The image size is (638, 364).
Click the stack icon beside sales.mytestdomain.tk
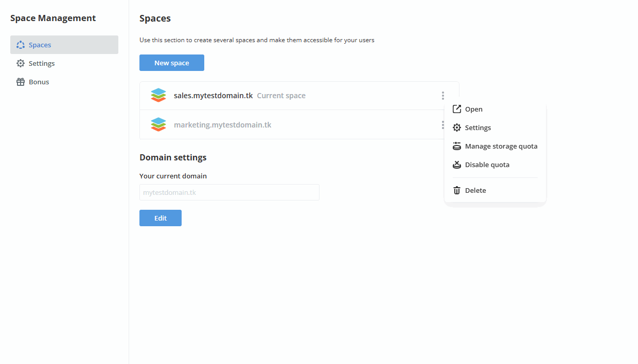pyautogui.click(x=158, y=95)
